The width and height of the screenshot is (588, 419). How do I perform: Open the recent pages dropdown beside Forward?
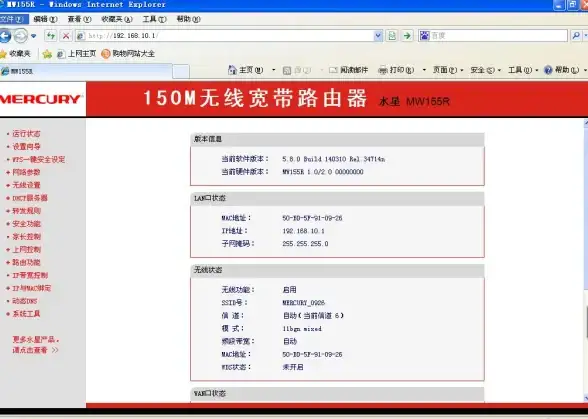pyautogui.click(x=34, y=36)
